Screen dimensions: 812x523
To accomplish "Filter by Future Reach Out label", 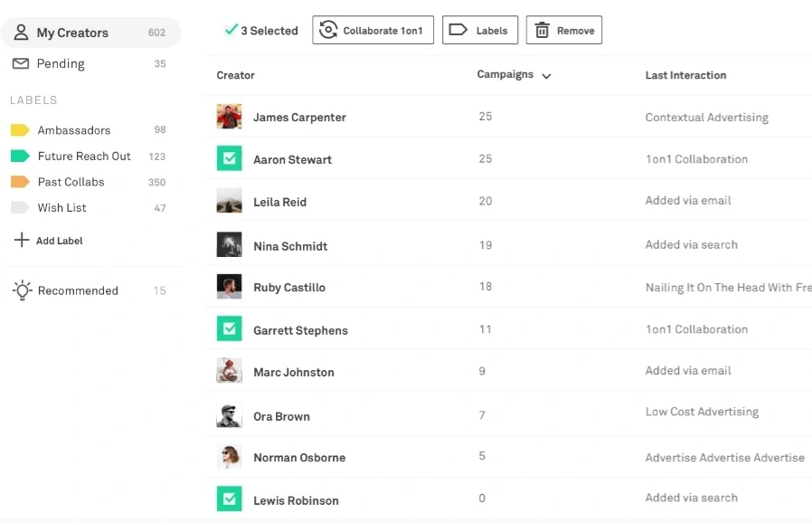I will 90,156.
